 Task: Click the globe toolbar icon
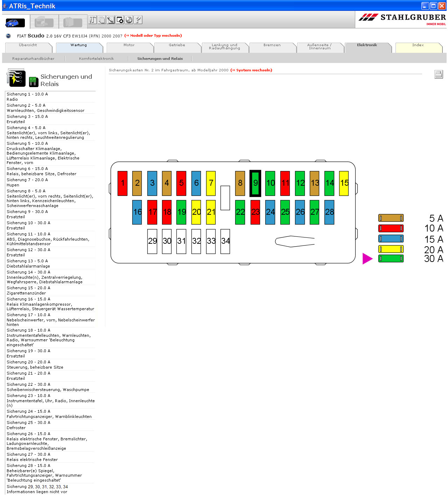tap(129, 20)
